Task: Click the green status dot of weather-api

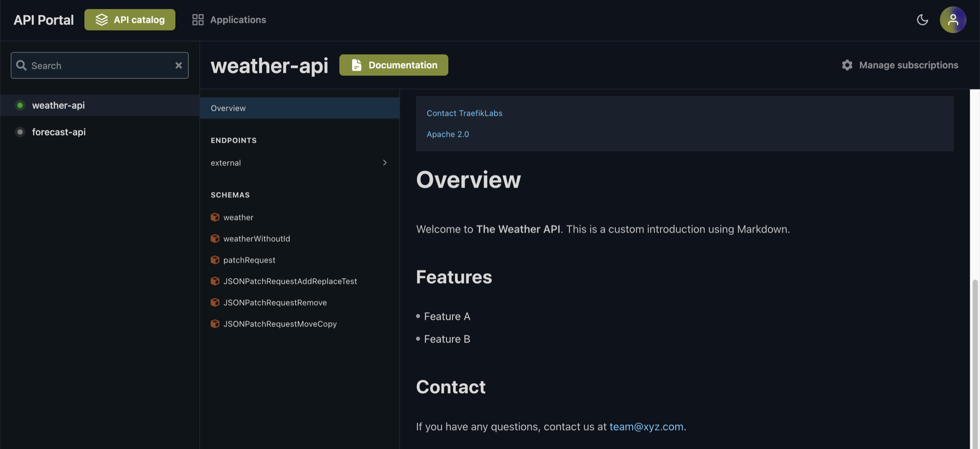Action: (20, 105)
